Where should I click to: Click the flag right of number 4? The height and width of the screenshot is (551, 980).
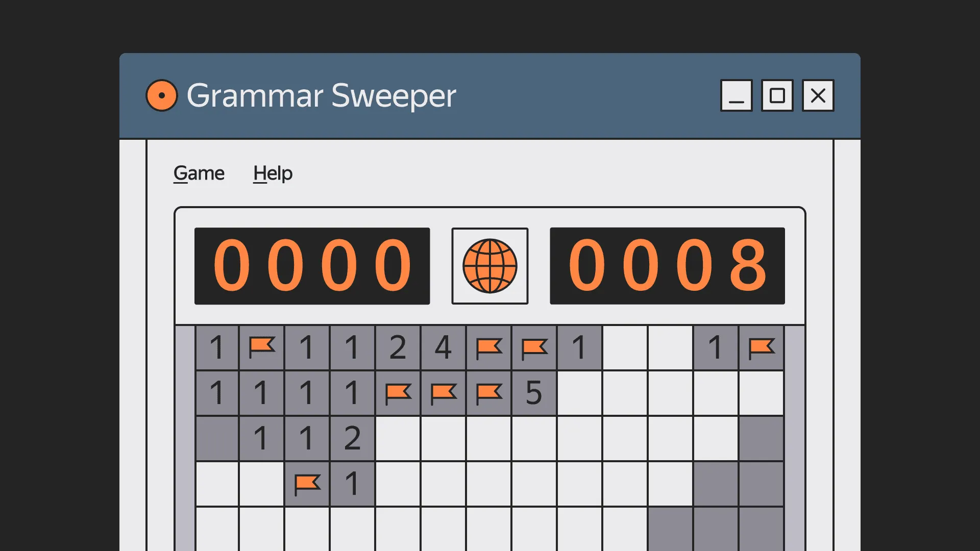[x=488, y=348]
